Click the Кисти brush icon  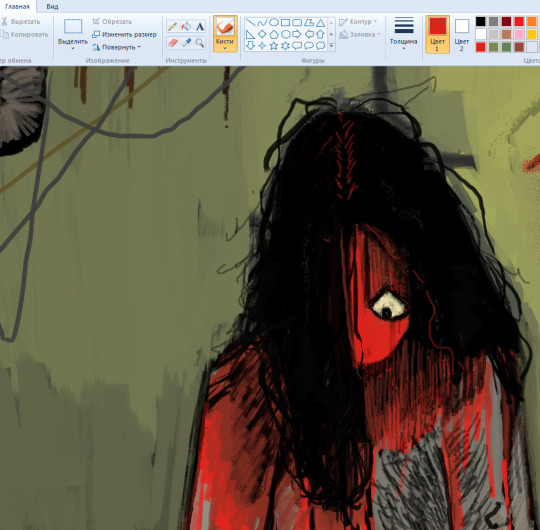225,27
